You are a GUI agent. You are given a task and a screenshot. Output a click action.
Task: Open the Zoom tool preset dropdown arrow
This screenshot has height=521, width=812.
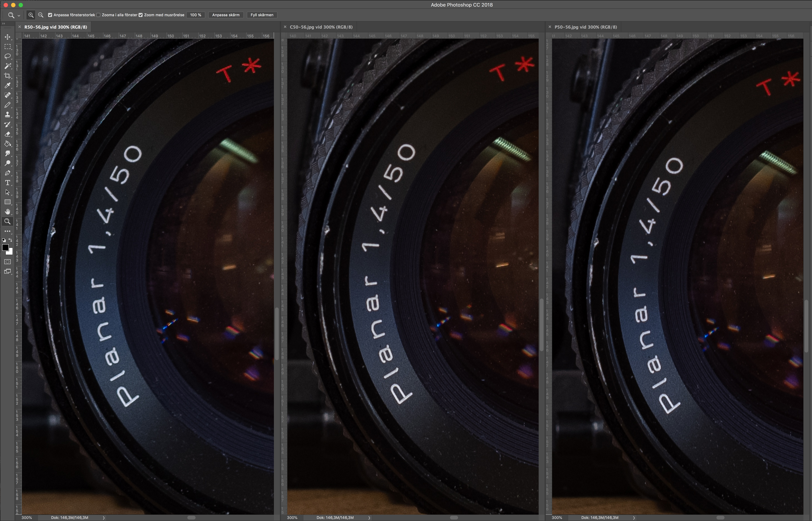[x=19, y=16]
